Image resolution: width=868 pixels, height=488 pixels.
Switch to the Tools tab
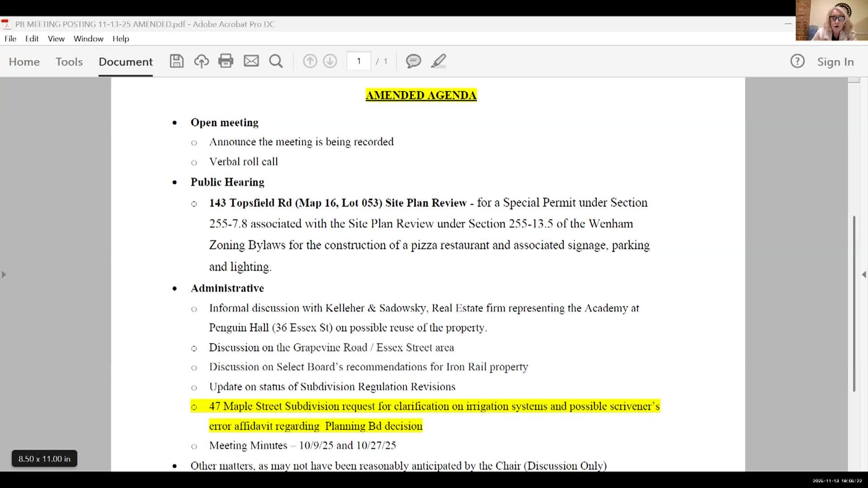pyautogui.click(x=69, y=62)
